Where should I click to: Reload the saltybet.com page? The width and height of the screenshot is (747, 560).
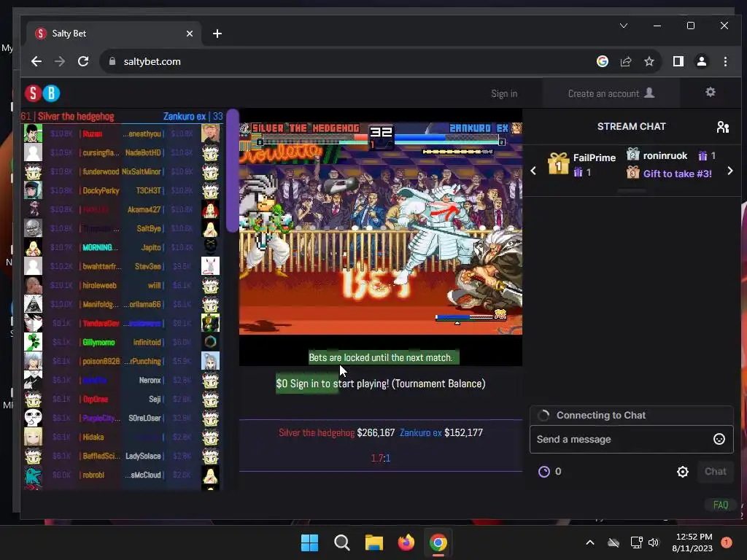tap(83, 61)
